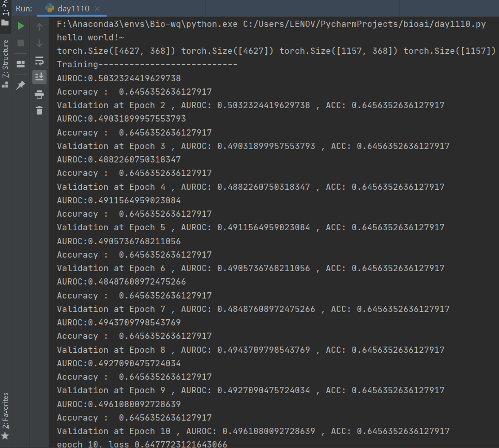499x448 pixels.
Task: Open the Favorites tool window
Action: pyautogui.click(x=5, y=416)
